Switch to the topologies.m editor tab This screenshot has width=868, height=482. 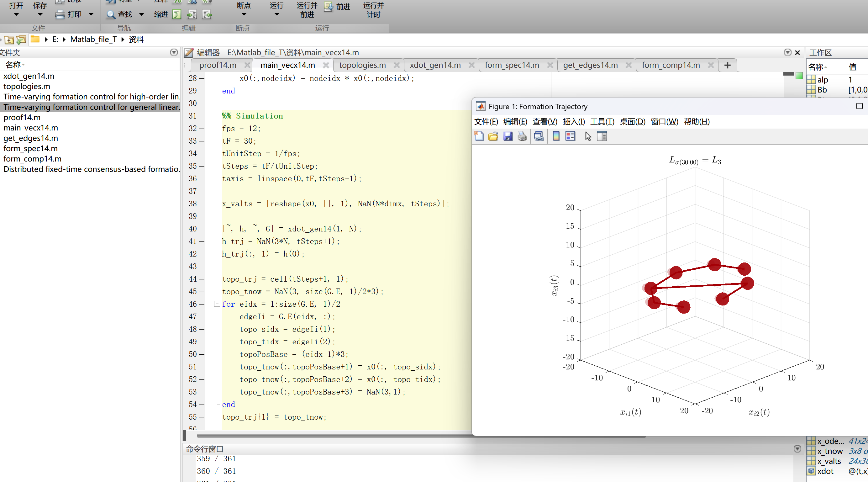[x=362, y=65]
